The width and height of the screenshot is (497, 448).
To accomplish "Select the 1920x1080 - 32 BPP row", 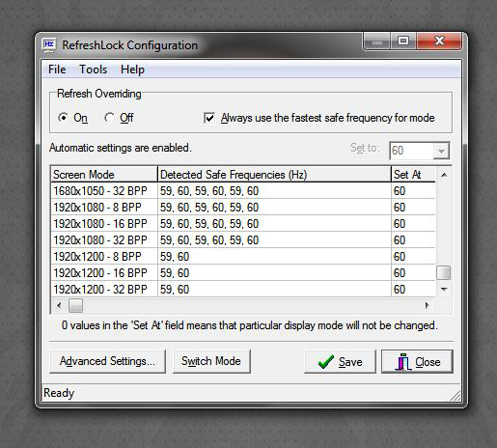I will 243,240.
